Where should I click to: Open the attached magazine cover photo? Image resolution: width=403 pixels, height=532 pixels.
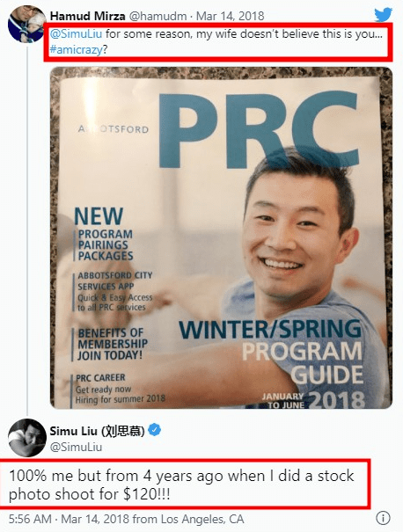pyautogui.click(x=221, y=237)
